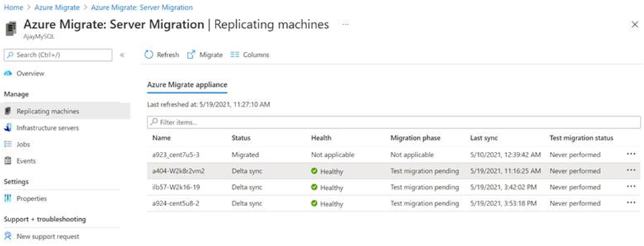The image size is (644, 246).
Task: Go to Home breadcrumb link
Action: pos(13,7)
